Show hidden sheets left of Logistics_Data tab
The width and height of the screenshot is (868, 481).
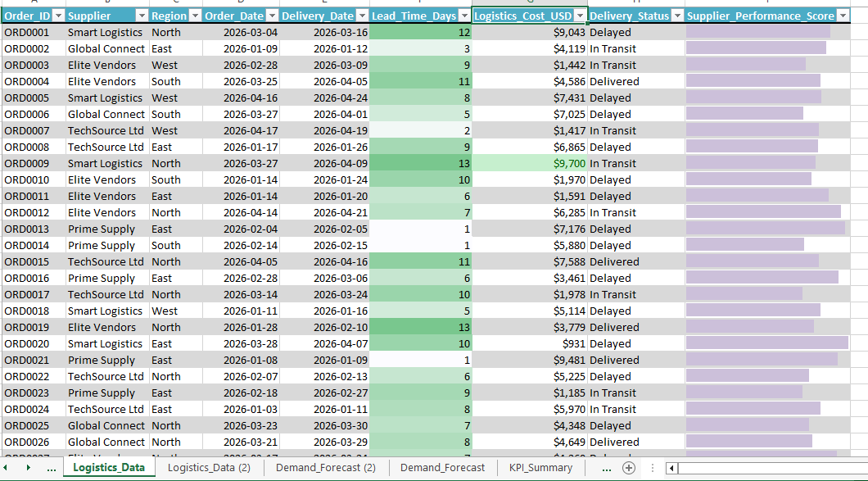[x=52, y=469]
